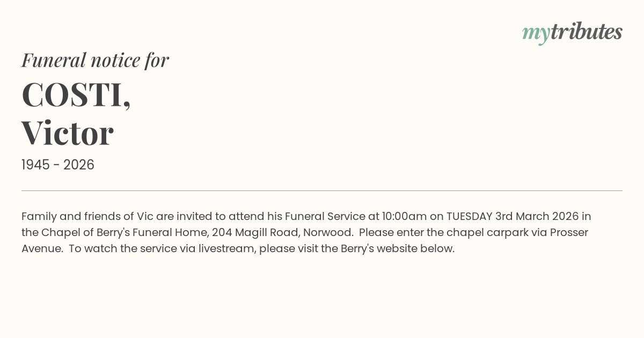Click the words "Prosser Avenue"
Image resolution: width=644 pixels, height=338 pixels.
coord(565,232)
